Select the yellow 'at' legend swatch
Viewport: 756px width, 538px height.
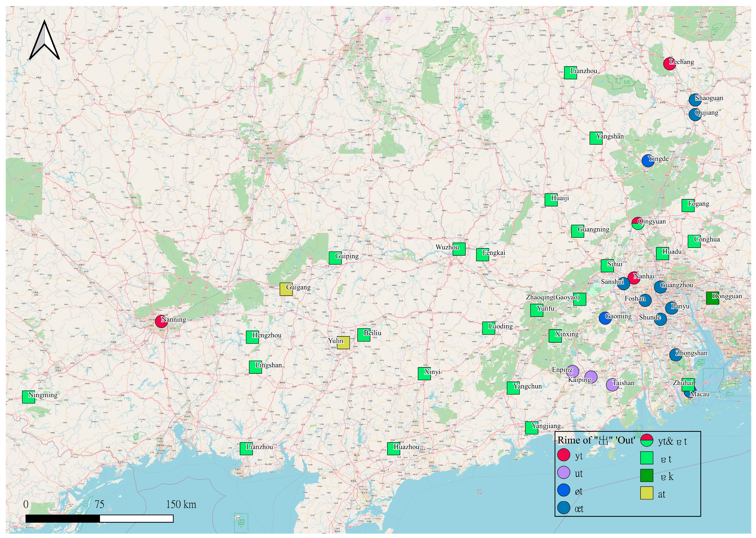(647, 493)
